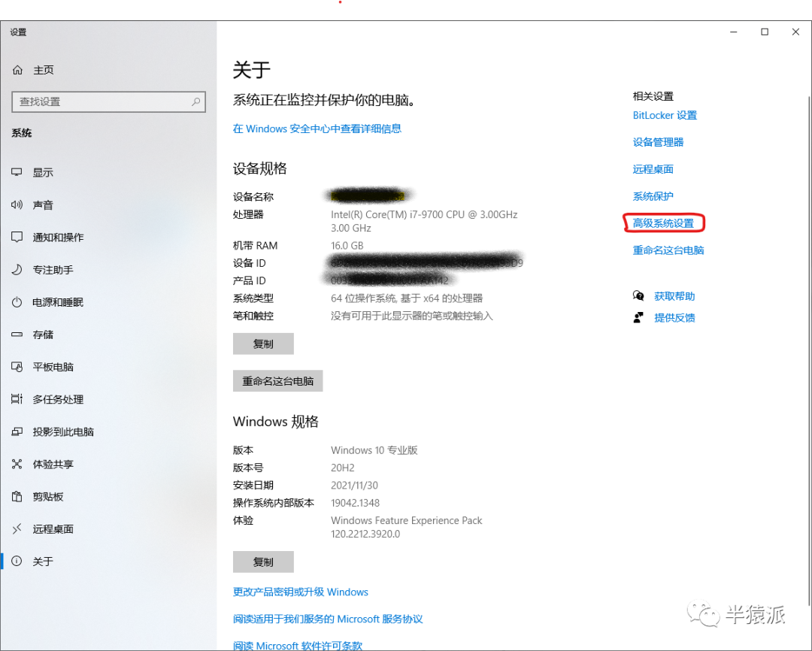812x651 pixels.
Task: Click the 声音 speaker icon
Action: point(17,204)
